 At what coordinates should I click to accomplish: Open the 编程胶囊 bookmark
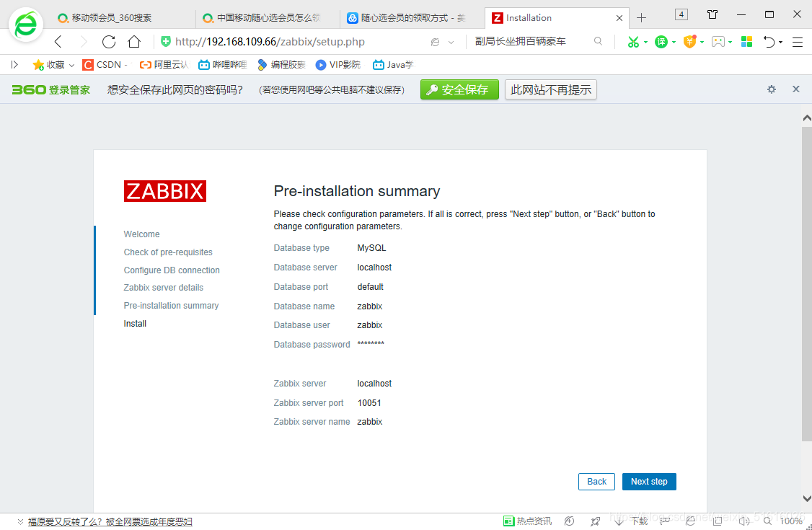tap(282, 65)
